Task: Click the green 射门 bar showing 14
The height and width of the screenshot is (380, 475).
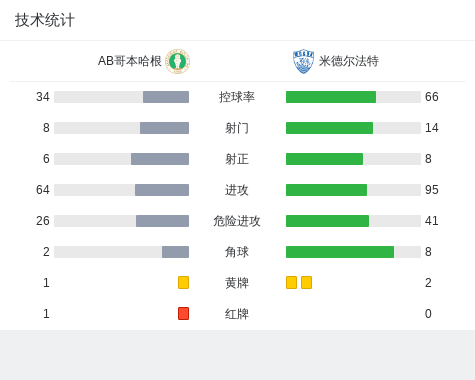Action: [329, 128]
